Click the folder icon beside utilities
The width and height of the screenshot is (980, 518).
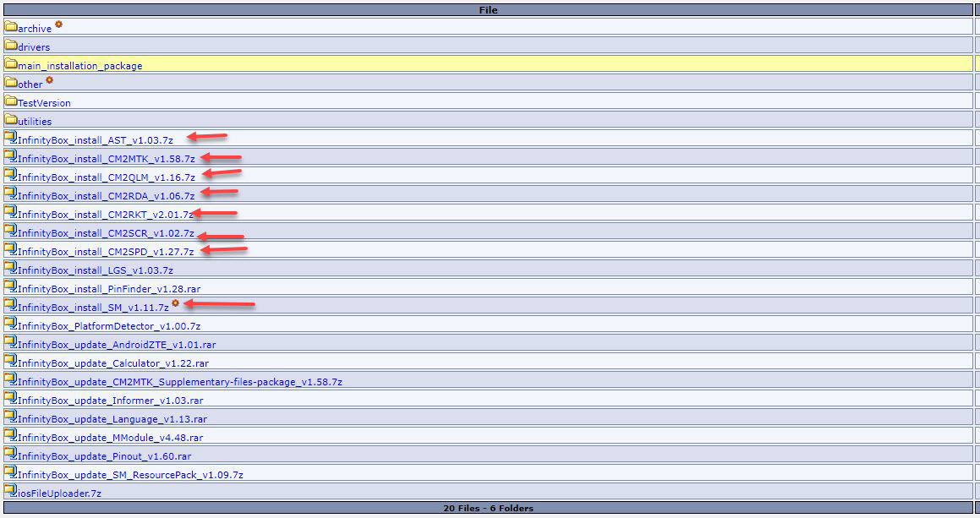coord(11,119)
